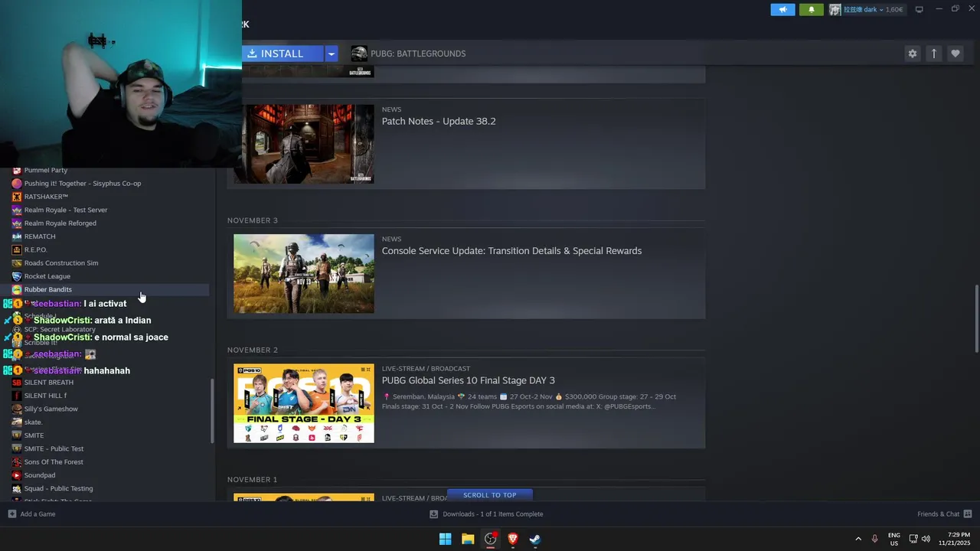Select REMATCH in the library list
This screenshot has width=980, height=551.
(40, 236)
